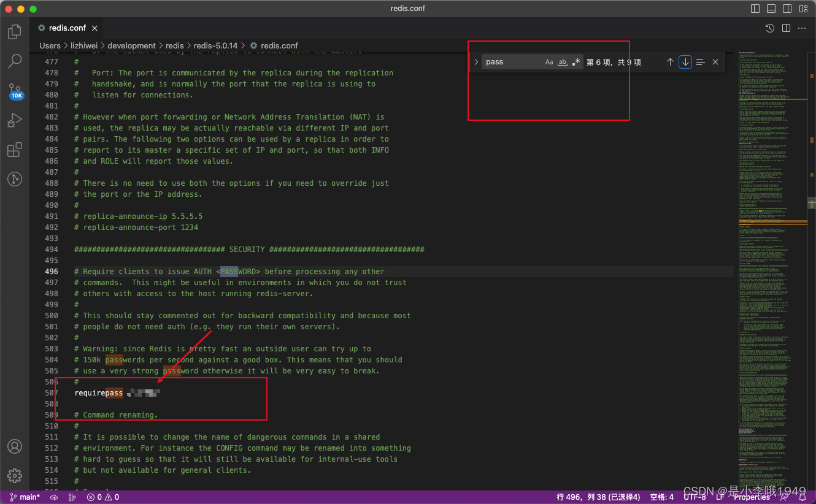This screenshot has width=816, height=504.
Task: Open Source Control view with 10K badge
Action: tap(15, 91)
